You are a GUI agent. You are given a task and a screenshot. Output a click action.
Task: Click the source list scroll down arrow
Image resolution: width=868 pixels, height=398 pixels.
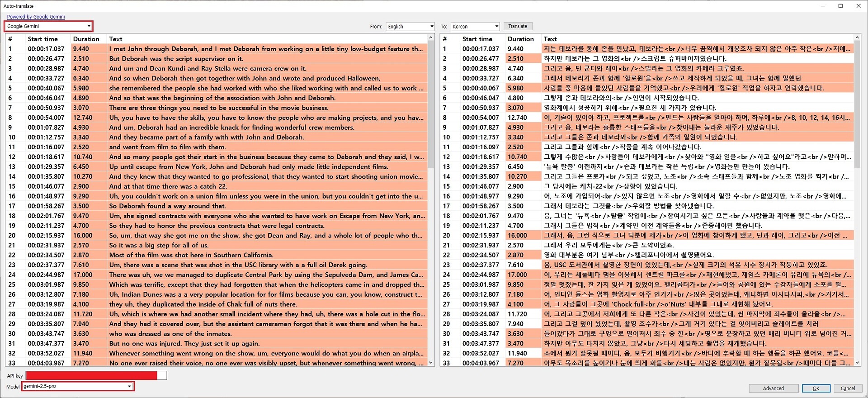point(431,362)
